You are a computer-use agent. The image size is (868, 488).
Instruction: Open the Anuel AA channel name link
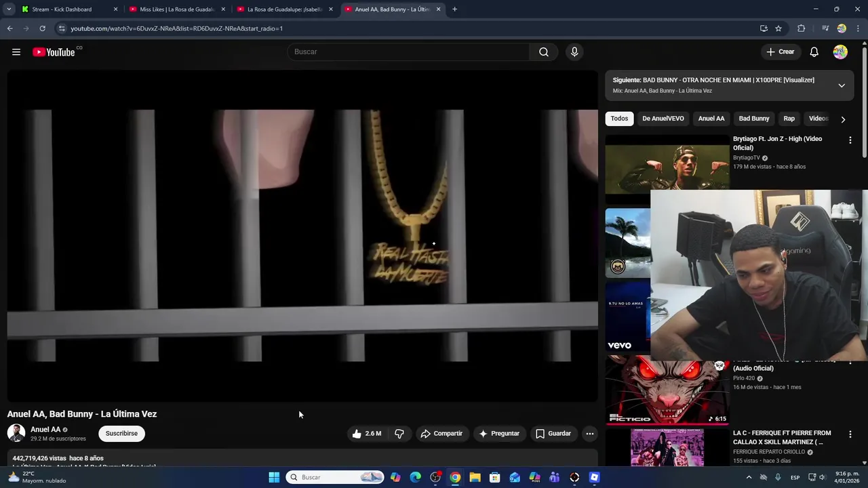pyautogui.click(x=45, y=430)
